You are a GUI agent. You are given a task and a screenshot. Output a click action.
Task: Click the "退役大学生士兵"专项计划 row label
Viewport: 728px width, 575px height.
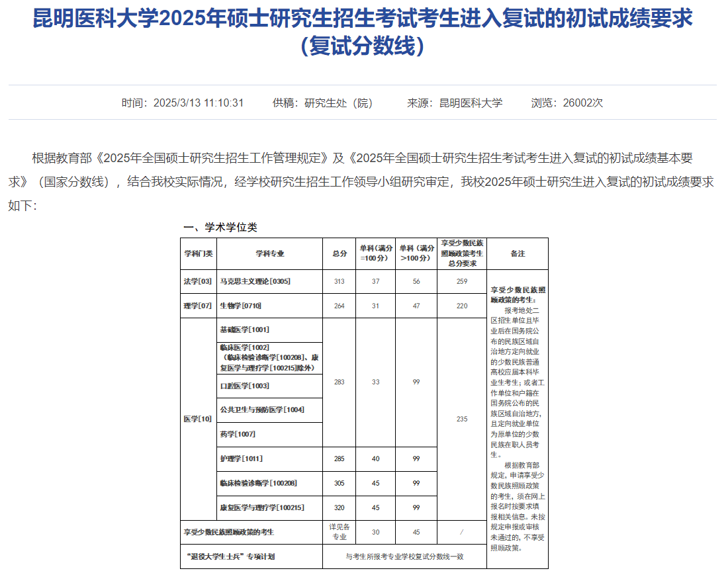point(231,557)
